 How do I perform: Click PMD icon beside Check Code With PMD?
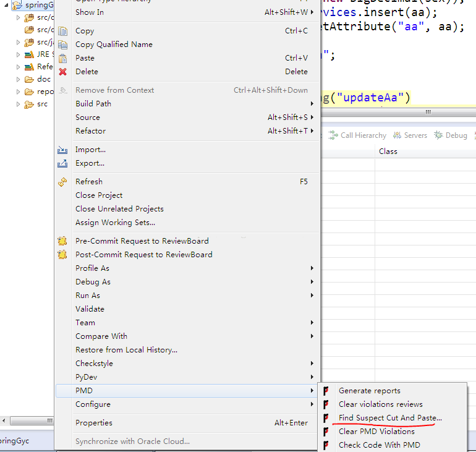[x=326, y=445]
